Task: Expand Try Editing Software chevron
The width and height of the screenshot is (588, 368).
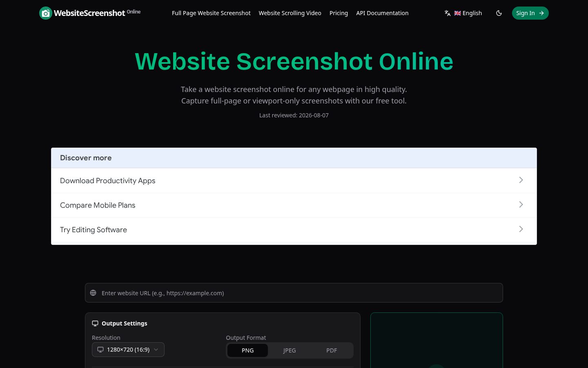Action: (x=521, y=229)
